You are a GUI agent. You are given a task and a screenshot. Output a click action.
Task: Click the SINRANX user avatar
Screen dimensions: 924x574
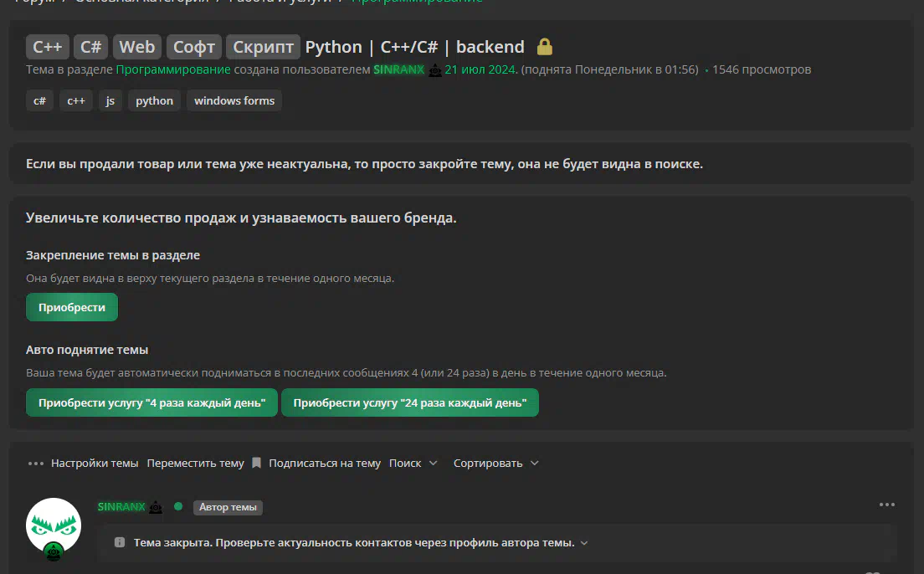[54, 526]
